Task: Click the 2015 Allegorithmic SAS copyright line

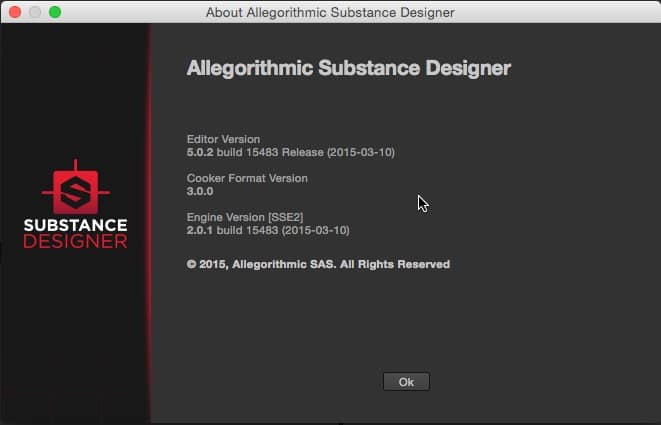Action: (x=318, y=264)
